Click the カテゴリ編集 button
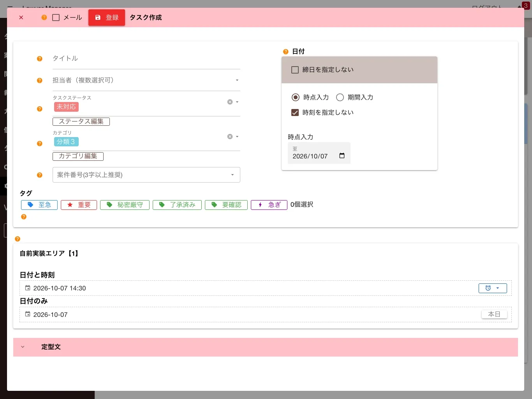 pos(78,156)
